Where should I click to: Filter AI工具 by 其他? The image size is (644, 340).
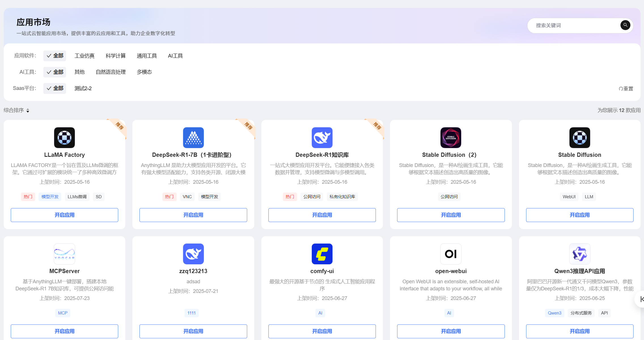[x=80, y=72]
